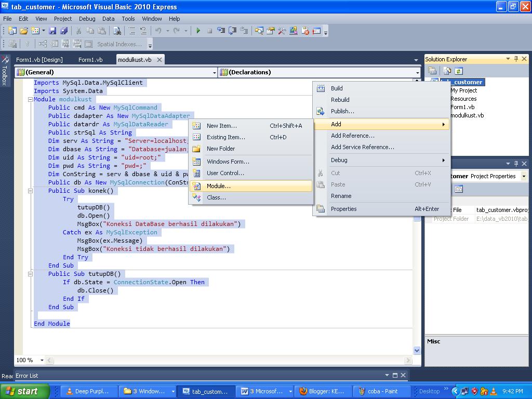532x399 pixels.
Task: Choose Windows Form... from the Add submenu
Action: [x=251, y=162]
